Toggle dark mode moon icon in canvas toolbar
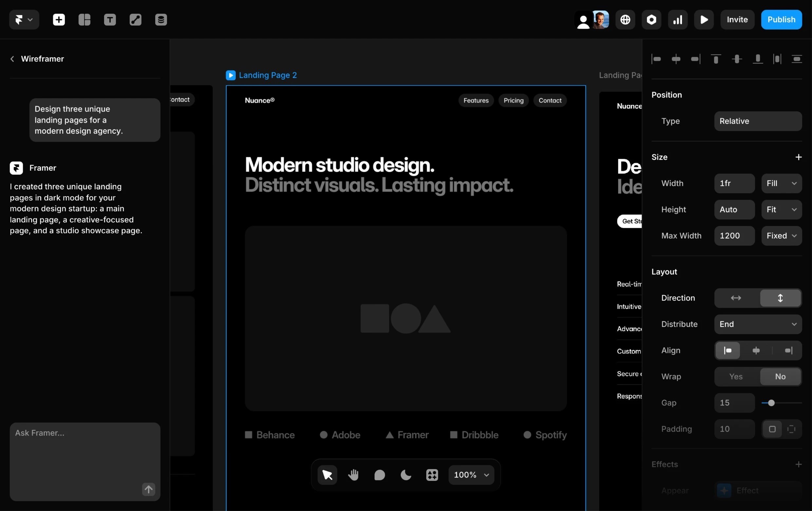The height and width of the screenshot is (511, 812). click(x=406, y=475)
